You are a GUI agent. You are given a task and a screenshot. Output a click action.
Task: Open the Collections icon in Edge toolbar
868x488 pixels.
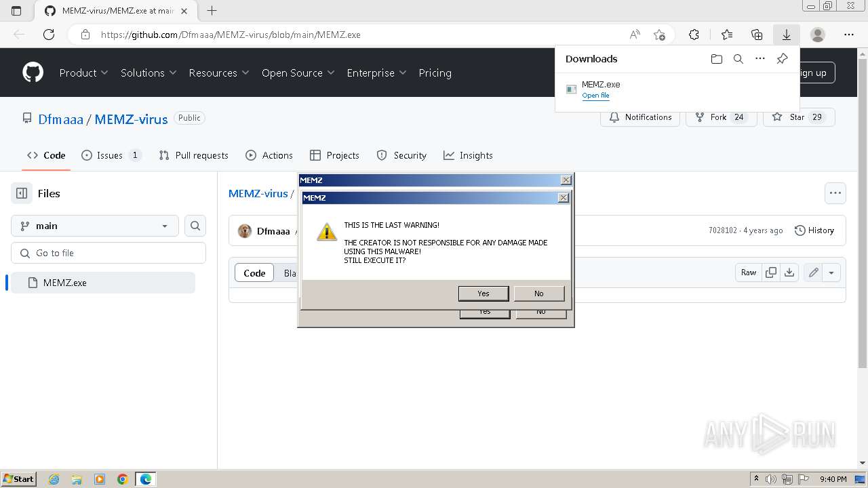coord(757,35)
